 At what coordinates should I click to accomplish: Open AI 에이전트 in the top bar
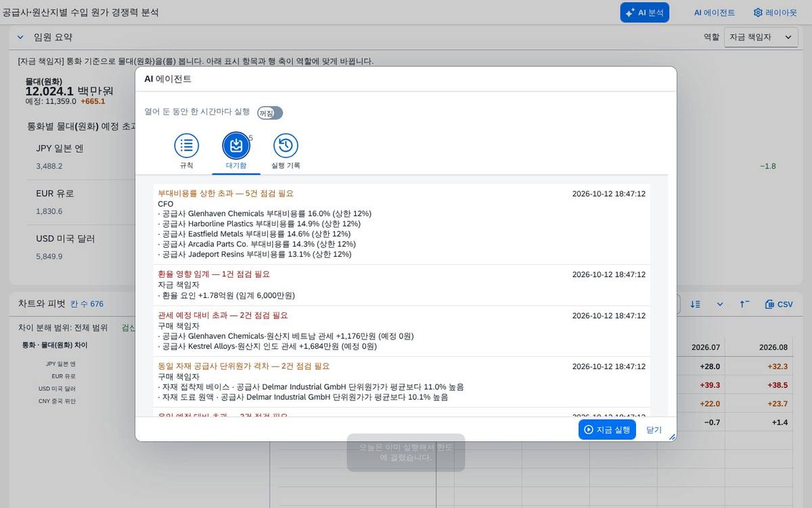tap(715, 12)
